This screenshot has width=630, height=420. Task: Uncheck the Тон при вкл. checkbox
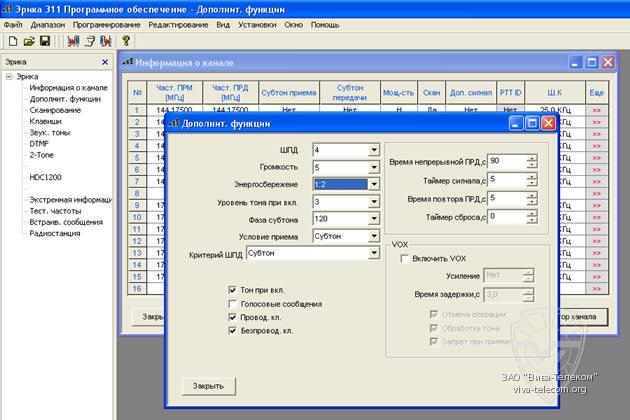(x=233, y=290)
